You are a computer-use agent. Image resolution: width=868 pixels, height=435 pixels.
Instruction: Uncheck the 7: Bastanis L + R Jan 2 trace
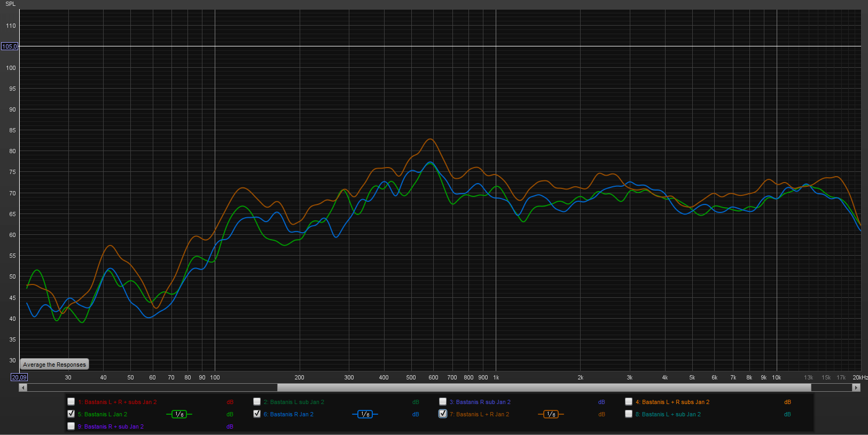(x=443, y=414)
